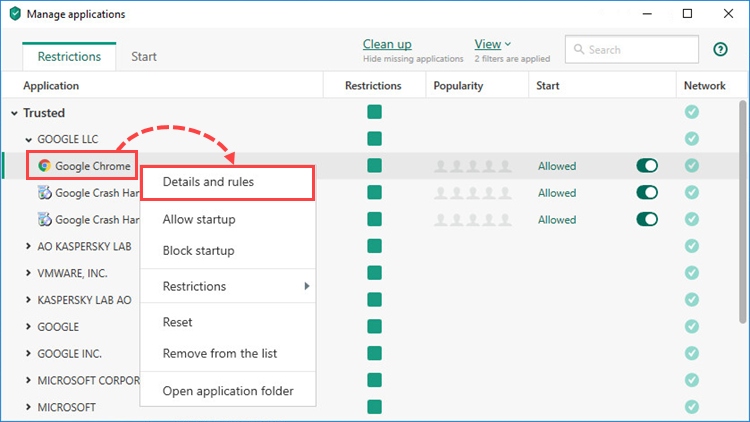Click inside the Search field
Screen dimensions: 750x422
coord(631,49)
